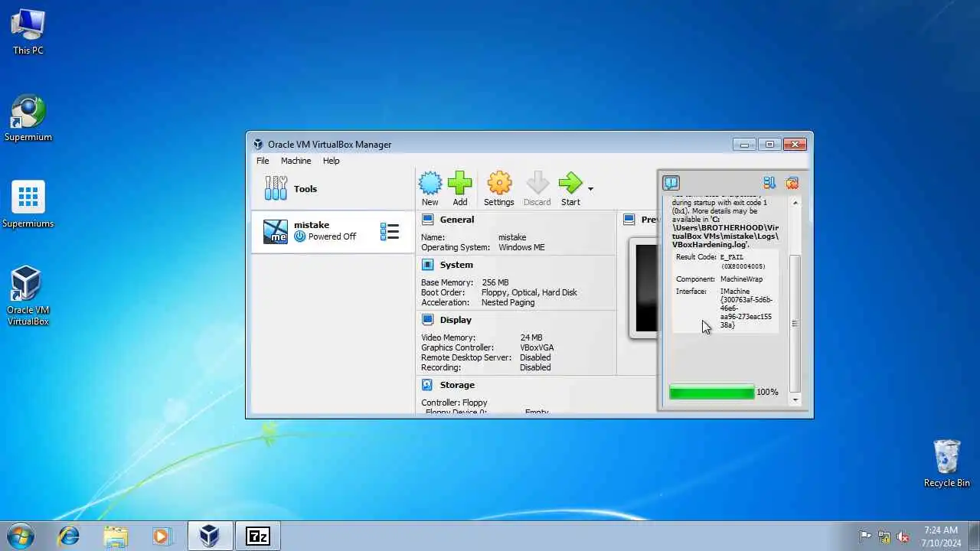The width and height of the screenshot is (980, 551).
Task: Click 'Floppy, Optical, Hard Disk' boot order
Action: [x=529, y=292]
